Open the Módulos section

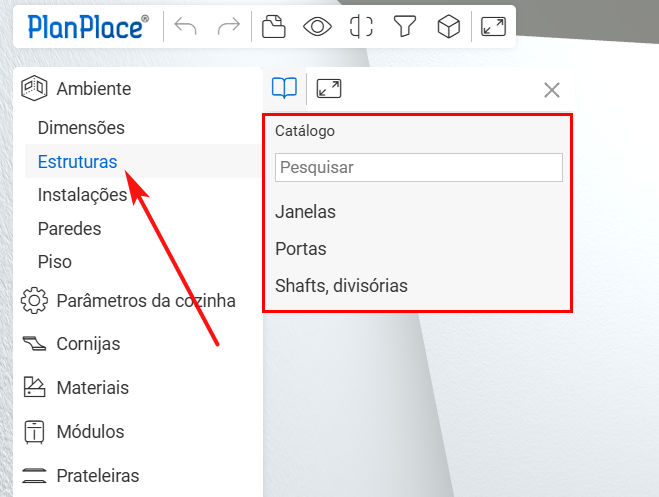pyautogui.click(x=90, y=432)
